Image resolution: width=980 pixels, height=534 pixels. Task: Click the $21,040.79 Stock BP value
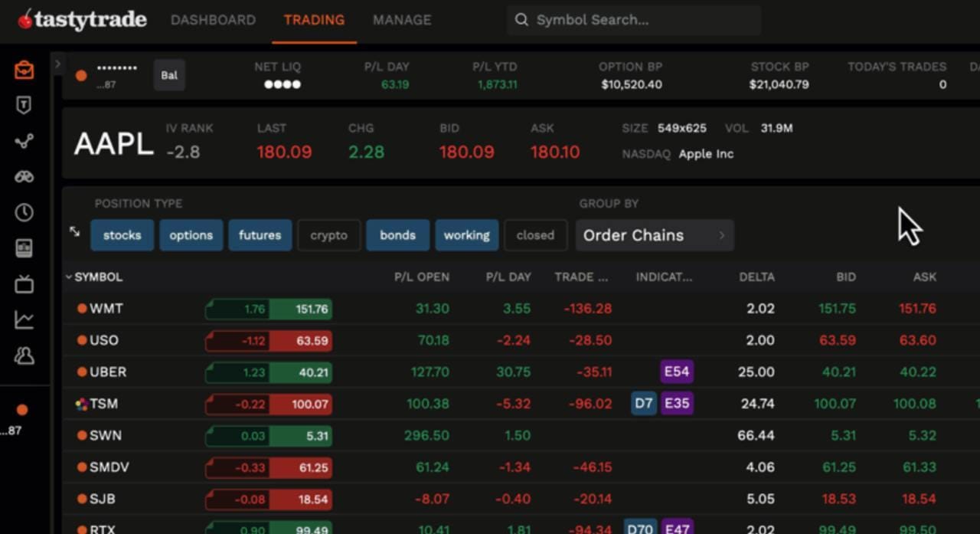779,84
